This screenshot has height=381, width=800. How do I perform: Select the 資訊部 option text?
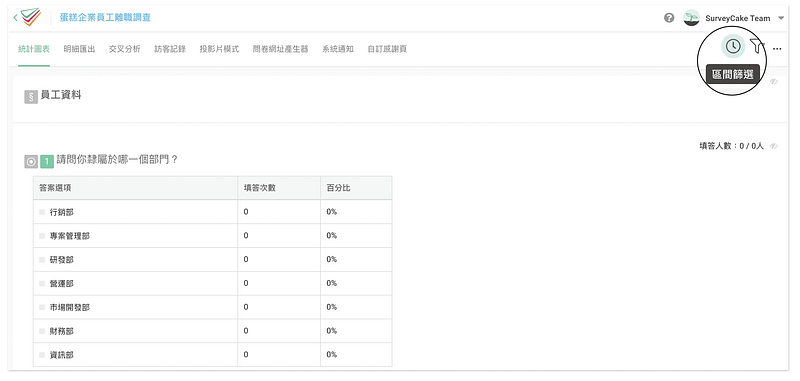point(62,354)
